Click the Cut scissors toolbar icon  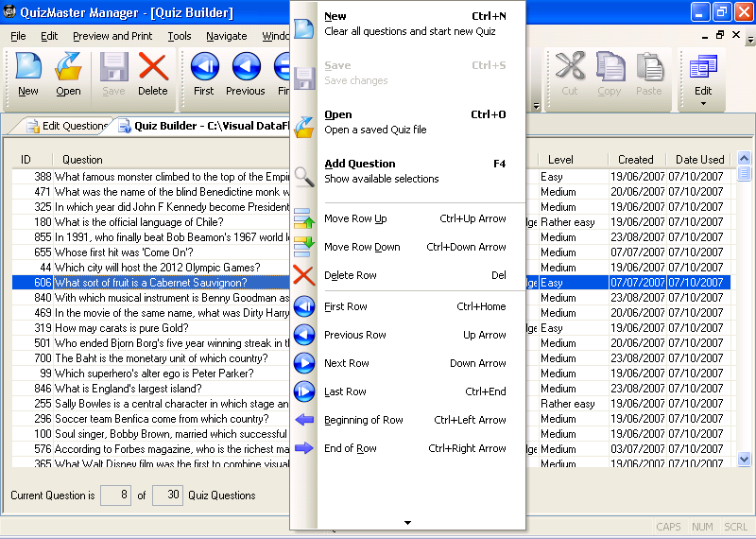click(570, 66)
